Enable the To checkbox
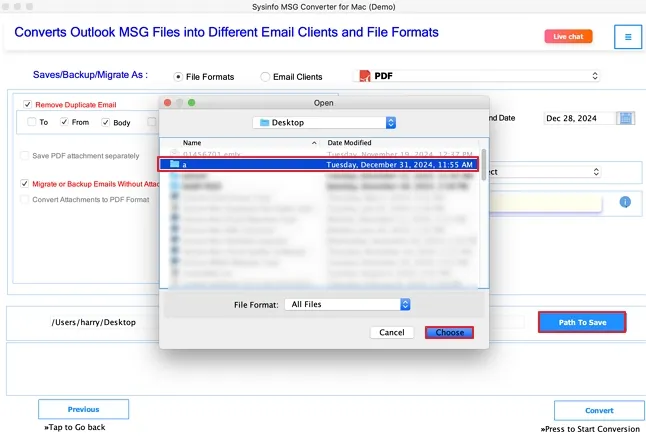Screen dimensions: 646x442 (31, 122)
